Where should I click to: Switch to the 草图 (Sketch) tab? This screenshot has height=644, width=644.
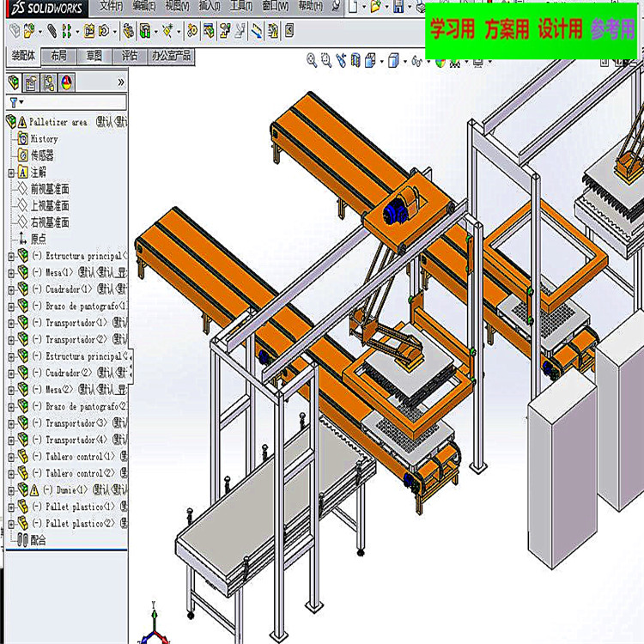(x=94, y=57)
